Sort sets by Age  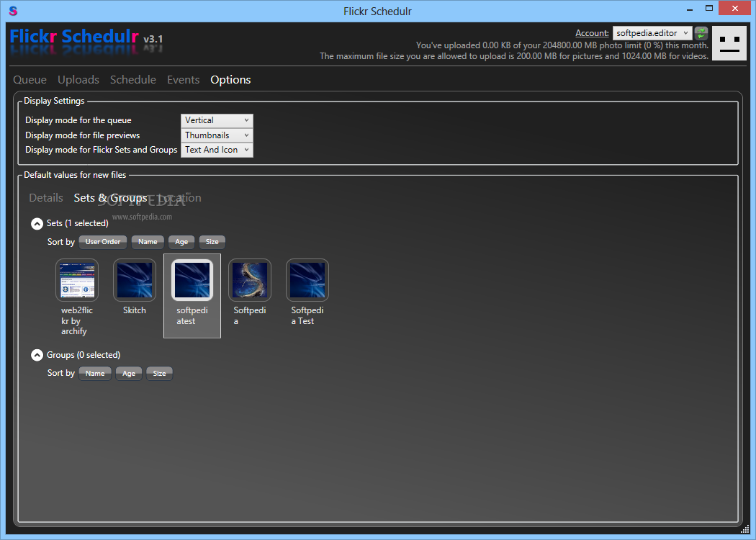click(181, 242)
